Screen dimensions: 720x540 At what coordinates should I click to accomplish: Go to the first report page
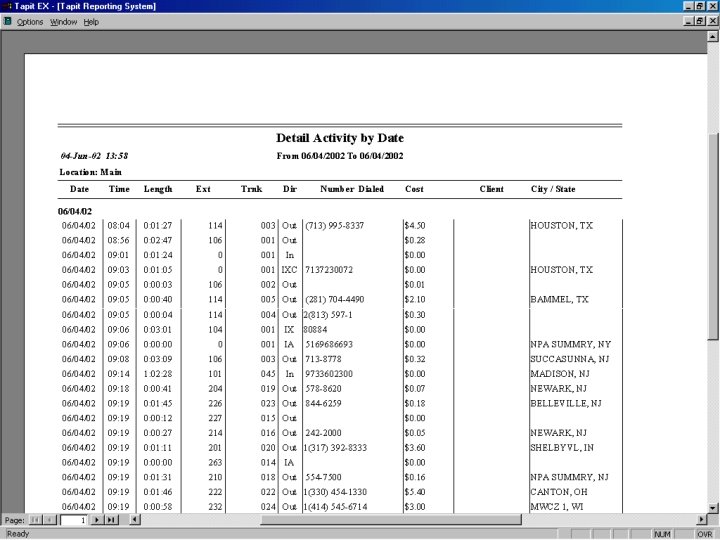pyautogui.click(x=35, y=520)
